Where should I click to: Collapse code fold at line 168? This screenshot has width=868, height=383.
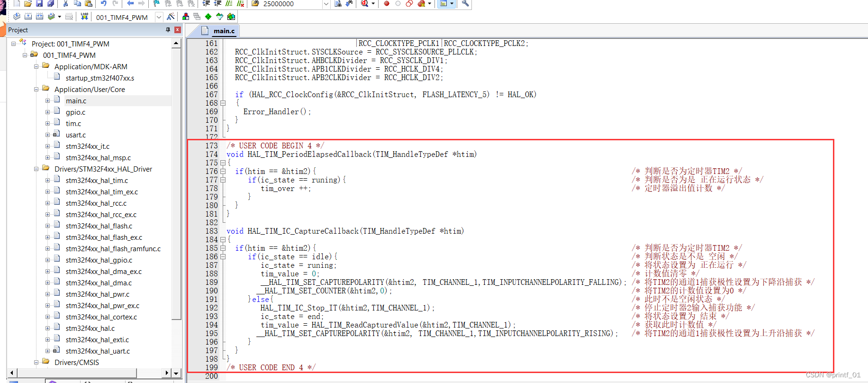coord(223,103)
